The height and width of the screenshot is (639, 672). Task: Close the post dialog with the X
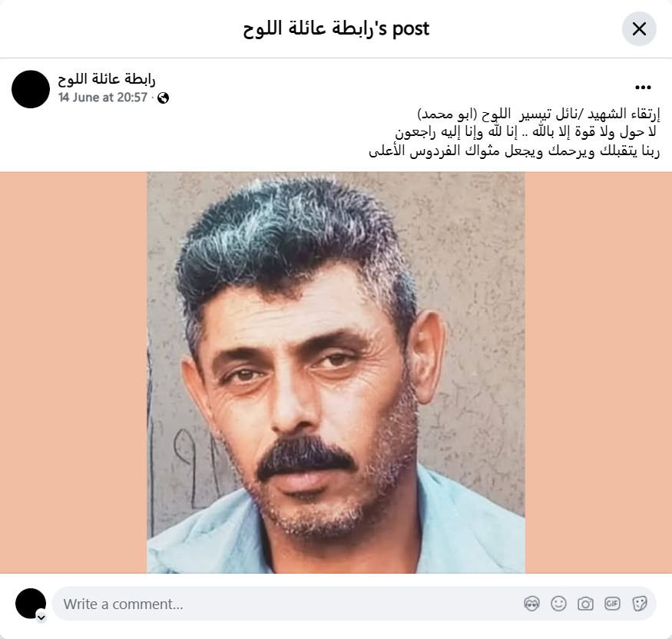coord(639,28)
